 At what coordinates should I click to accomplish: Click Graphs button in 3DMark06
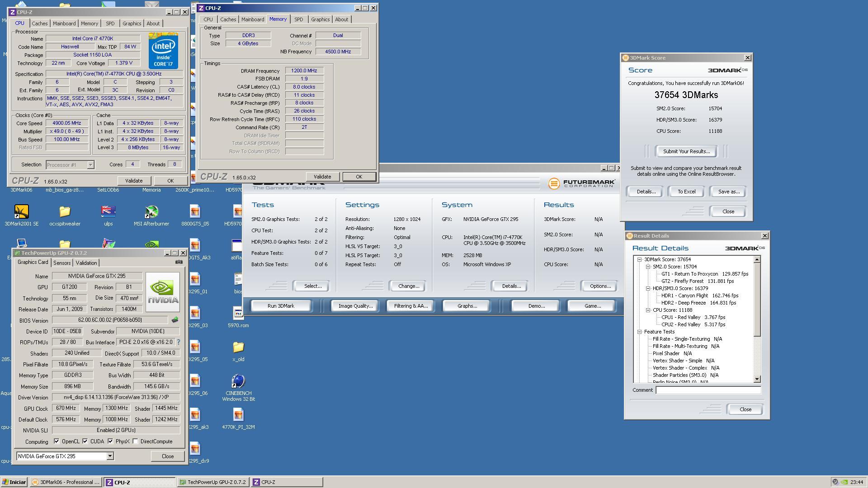(x=467, y=306)
